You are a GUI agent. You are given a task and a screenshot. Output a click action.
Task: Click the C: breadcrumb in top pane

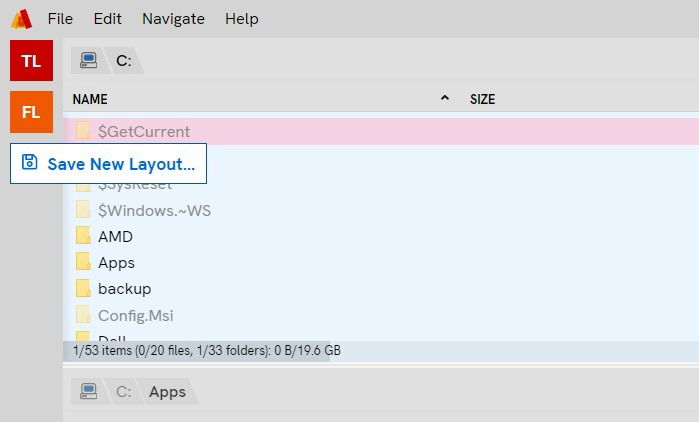(124, 61)
